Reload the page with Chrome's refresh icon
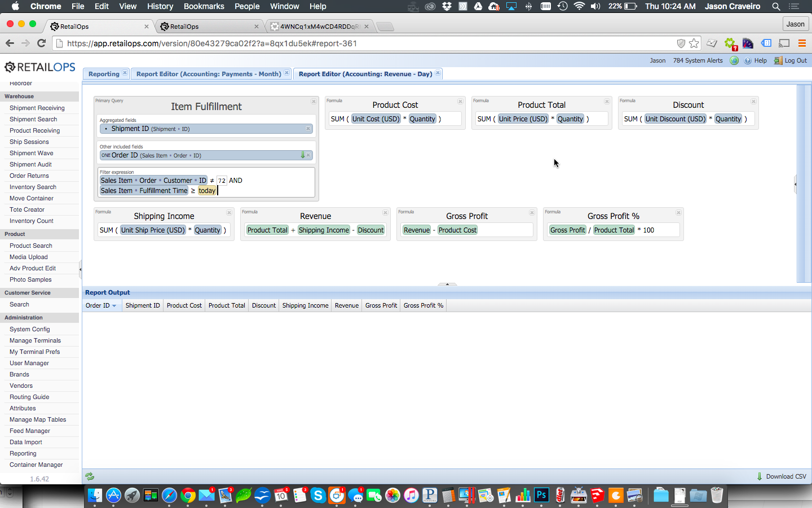The height and width of the screenshot is (508, 812). point(41,43)
